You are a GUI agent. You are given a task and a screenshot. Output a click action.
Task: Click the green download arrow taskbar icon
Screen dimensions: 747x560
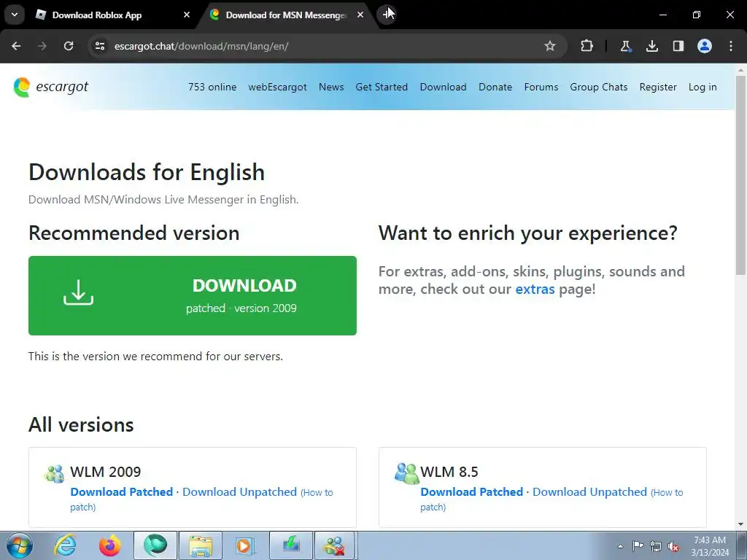291,545
